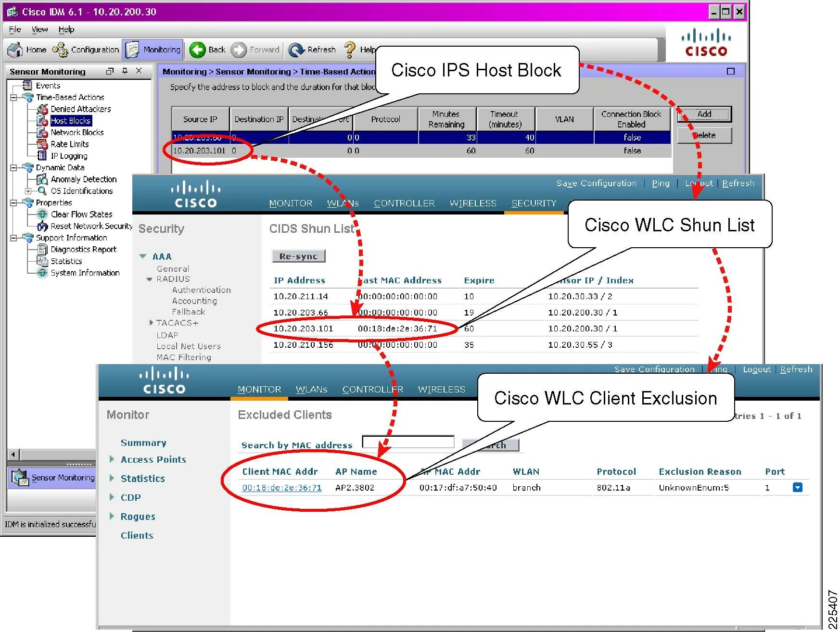Click the Sensor Monitoring panel button at bottom

click(x=52, y=478)
